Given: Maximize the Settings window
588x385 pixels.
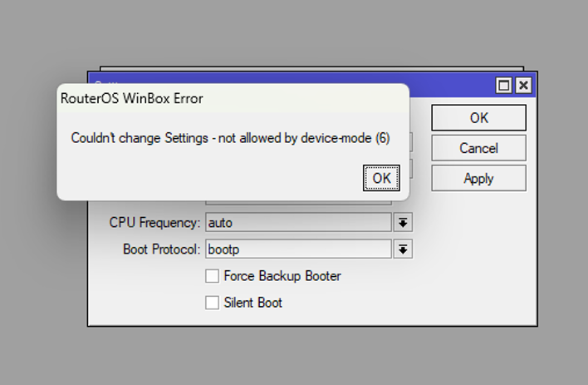Looking at the screenshot, I should coord(504,86).
